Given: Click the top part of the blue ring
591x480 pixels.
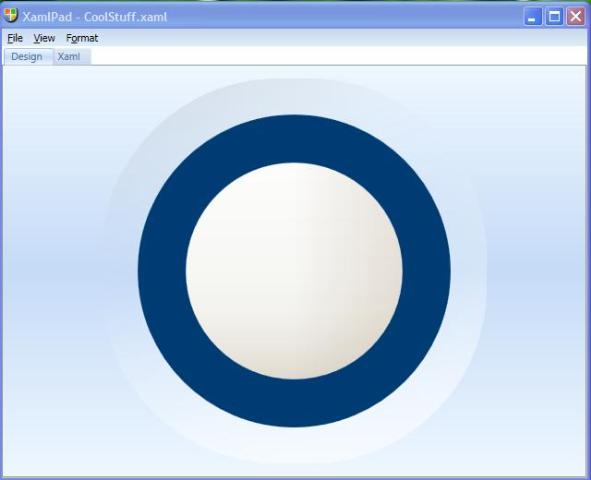Looking at the screenshot, I should pos(294,139).
